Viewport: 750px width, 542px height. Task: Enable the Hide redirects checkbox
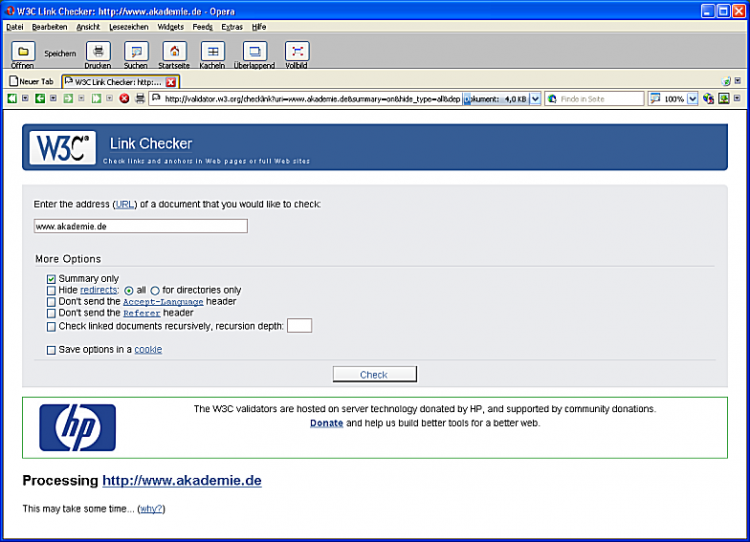(51, 290)
